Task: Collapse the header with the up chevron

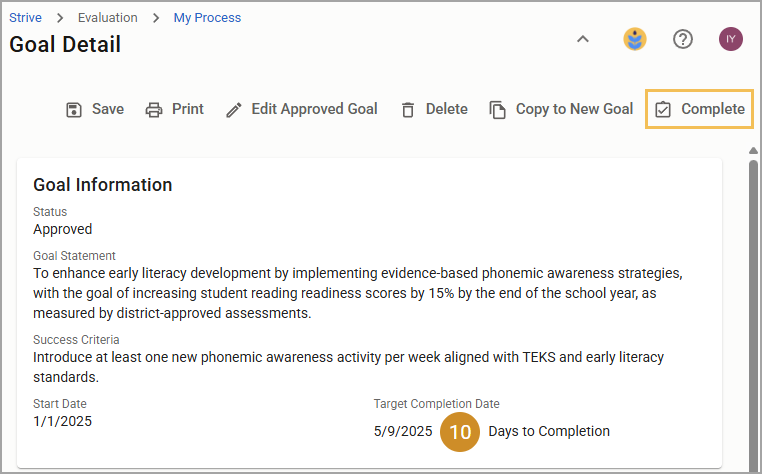Action: (583, 39)
